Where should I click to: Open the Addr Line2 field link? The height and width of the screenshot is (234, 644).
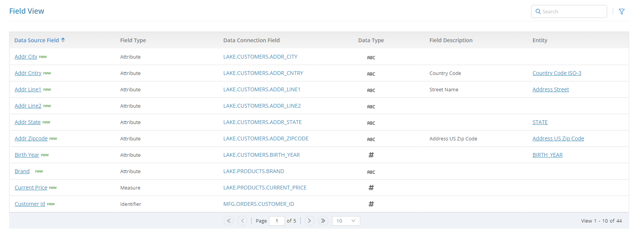click(28, 106)
